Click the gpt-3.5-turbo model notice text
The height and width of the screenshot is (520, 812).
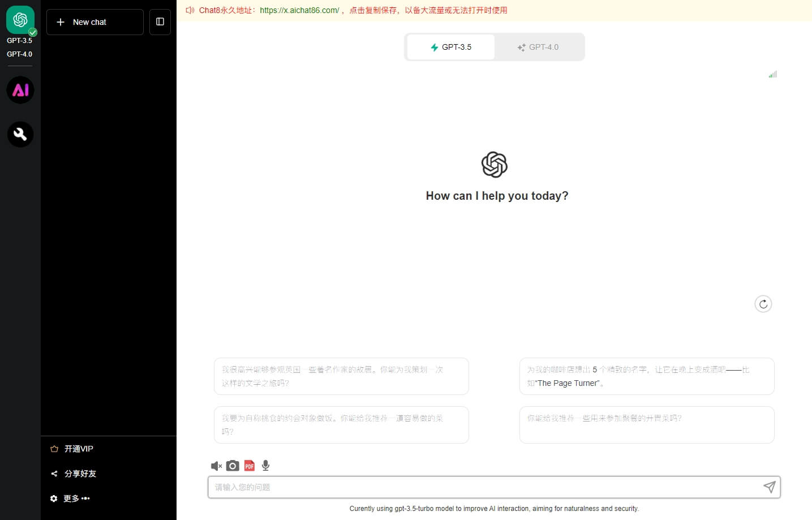494,509
